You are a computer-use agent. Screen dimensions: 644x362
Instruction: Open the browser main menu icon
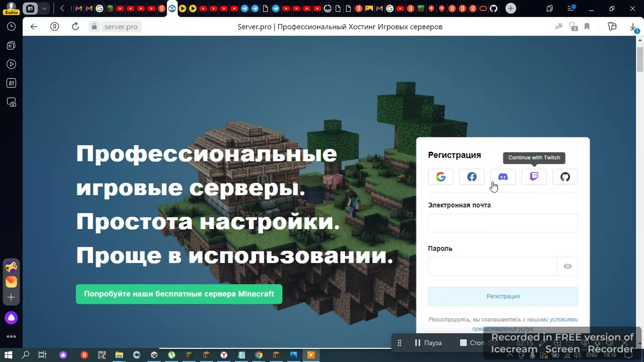pos(571,9)
